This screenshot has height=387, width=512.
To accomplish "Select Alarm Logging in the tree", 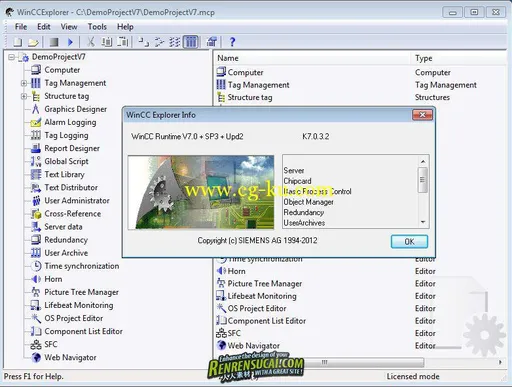I will pyautogui.click(x=70, y=122).
